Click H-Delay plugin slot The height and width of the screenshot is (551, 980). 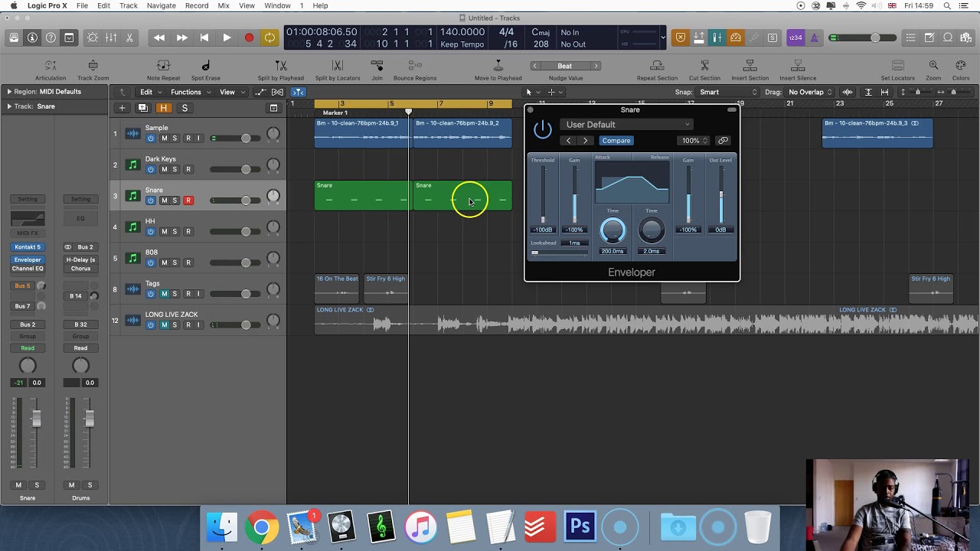[x=80, y=259]
